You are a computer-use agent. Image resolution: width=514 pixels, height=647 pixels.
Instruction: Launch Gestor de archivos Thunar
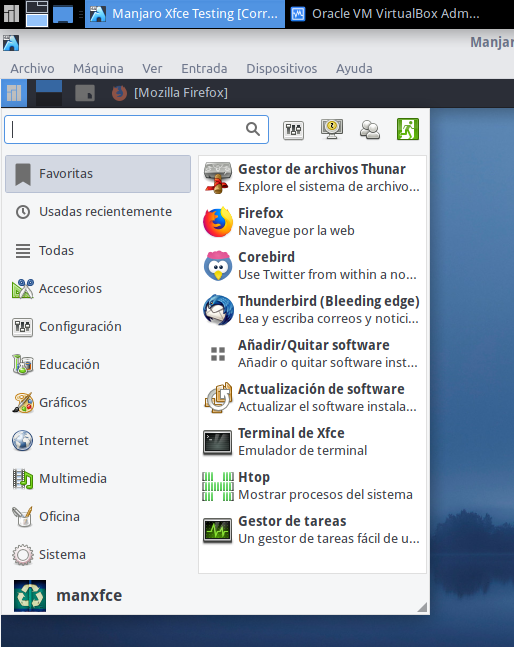point(312,178)
